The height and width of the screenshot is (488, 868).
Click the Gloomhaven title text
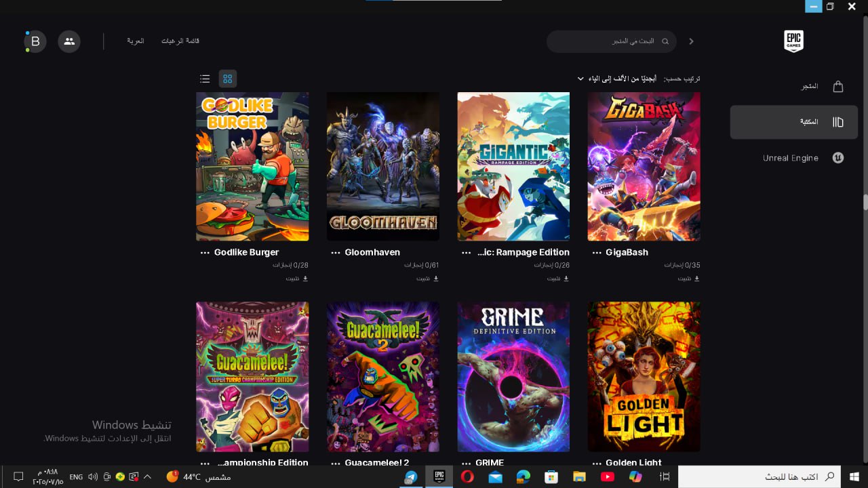tap(372, 252)
